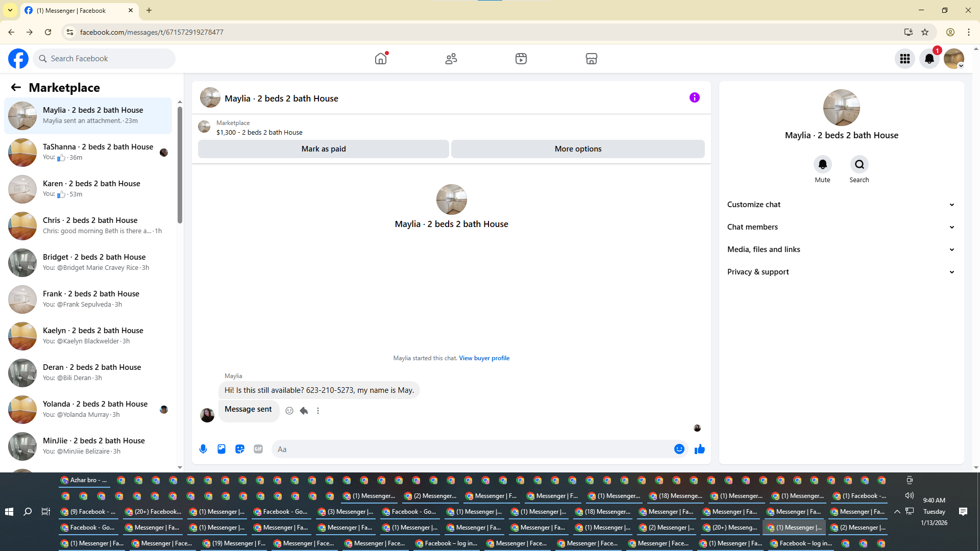
Task: Go to the Facebook Marketplace tab
Action: click(591, 59)
